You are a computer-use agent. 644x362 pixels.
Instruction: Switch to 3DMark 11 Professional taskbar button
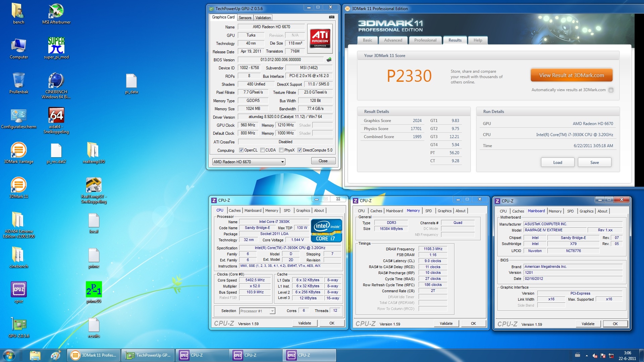[94, 355]
